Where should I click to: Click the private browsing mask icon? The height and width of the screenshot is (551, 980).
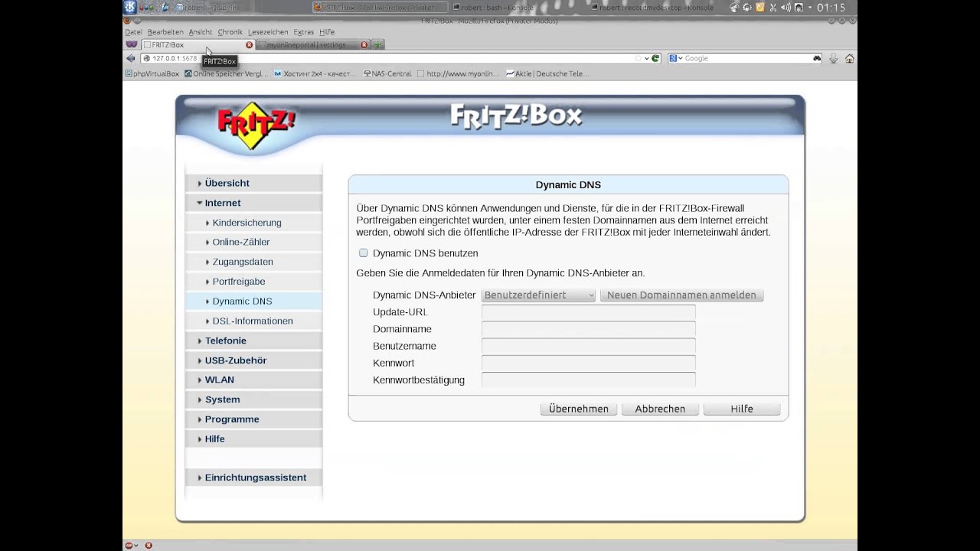pos(131,44)
